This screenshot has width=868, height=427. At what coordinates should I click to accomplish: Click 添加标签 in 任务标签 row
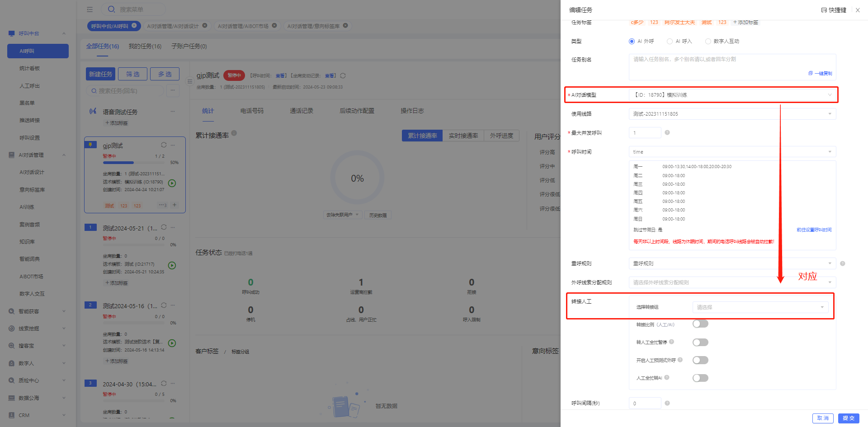(x=745, y=22)
